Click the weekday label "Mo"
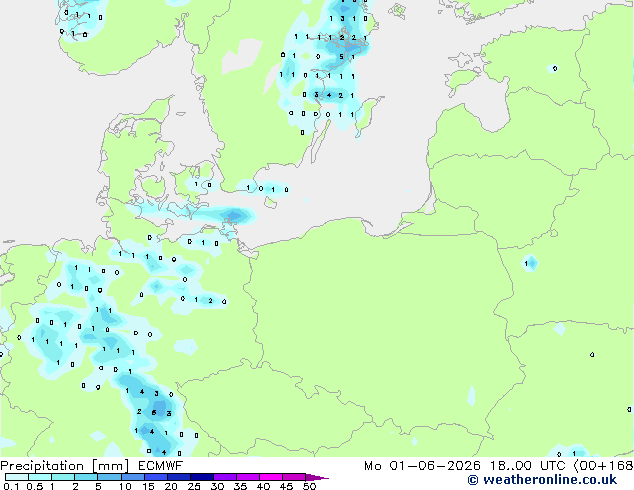 [372, 466]
